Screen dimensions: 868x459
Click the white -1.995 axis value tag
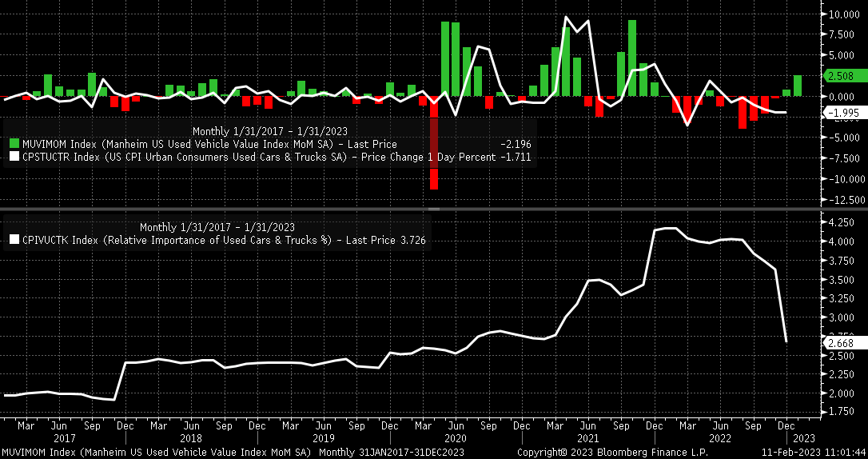(843, 113)
